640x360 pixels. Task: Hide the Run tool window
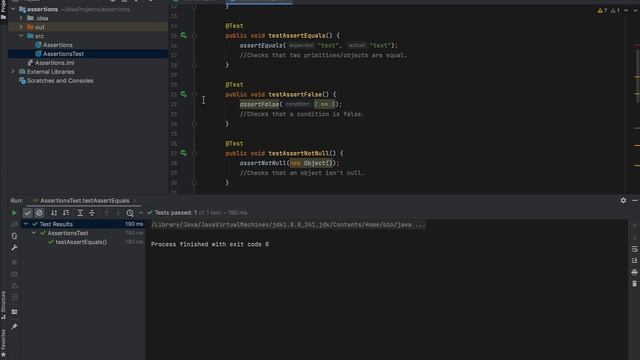635,200
